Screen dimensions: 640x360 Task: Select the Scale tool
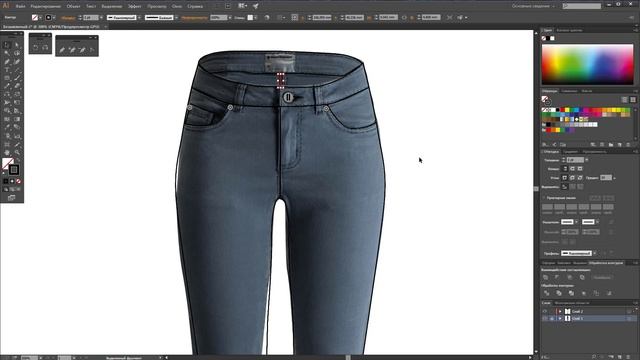(17, 94)
